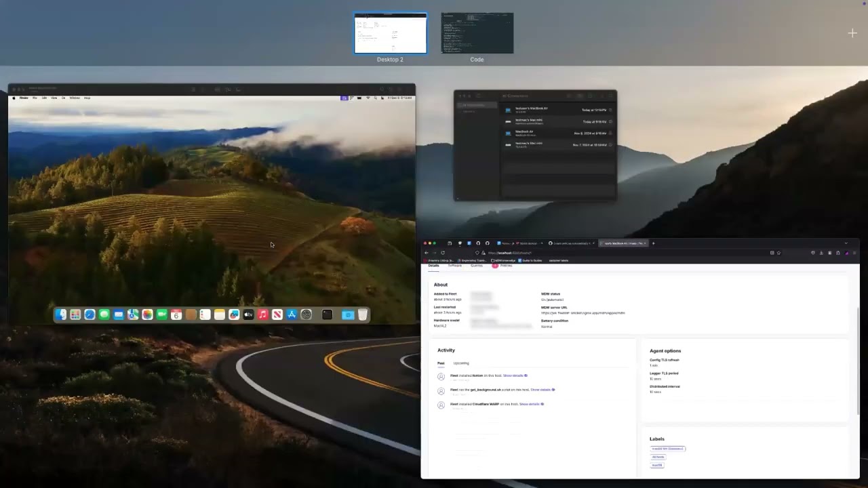868x488 pixels.
Task: Open Safari in the remote screen's Dock
Action: coord(90,314)
